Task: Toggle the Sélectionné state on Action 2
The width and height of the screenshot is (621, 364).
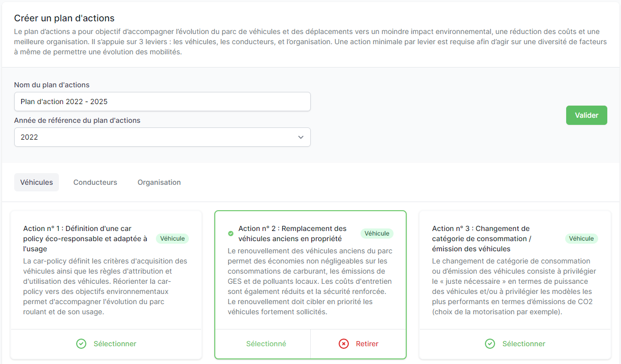Action: (266, 344)
